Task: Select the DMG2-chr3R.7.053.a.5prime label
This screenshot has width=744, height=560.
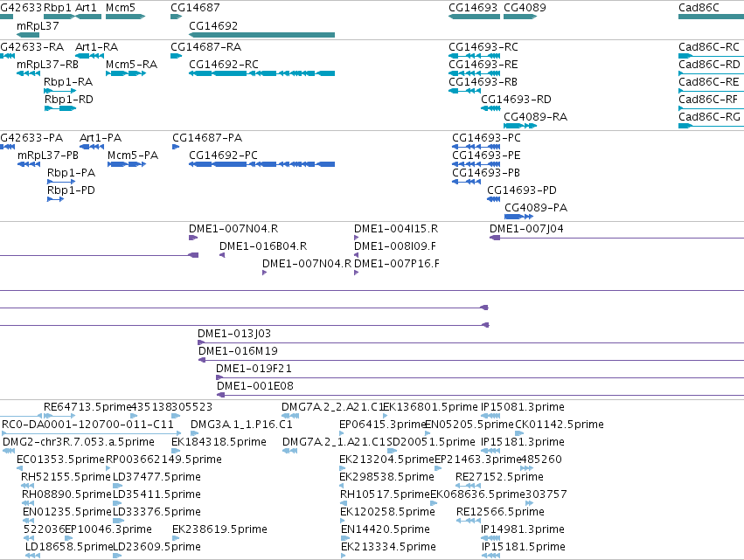Action: click(x=79, y=442)
